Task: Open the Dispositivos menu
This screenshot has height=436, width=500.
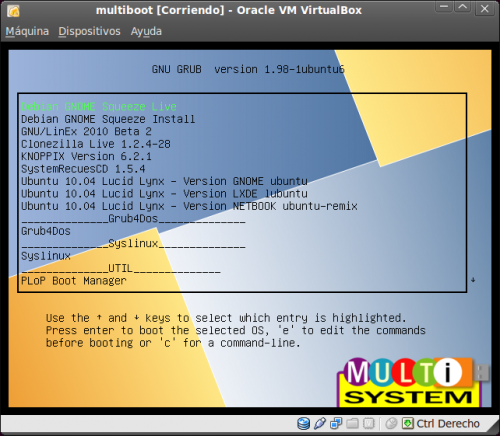Action: click(x=89, y=31)
